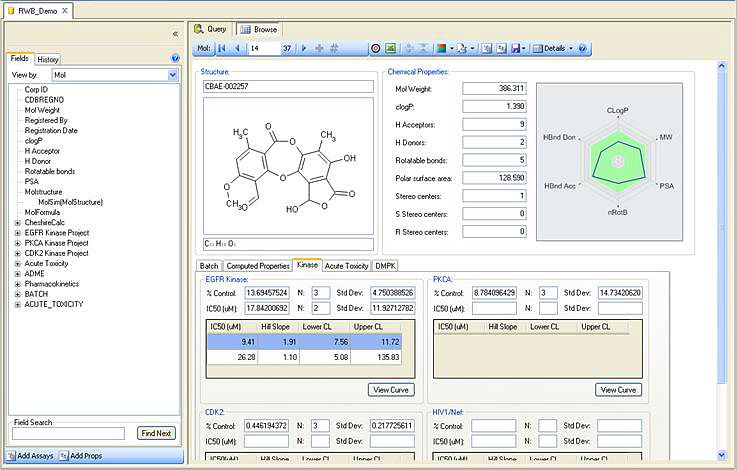Click the blue help icon in Browse toolbar
737x470 pixels.
pos(583,48)
